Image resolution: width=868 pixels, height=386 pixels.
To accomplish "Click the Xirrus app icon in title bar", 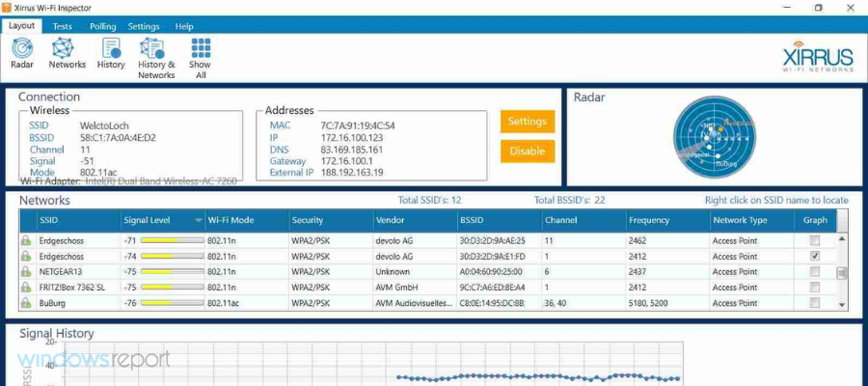I will coord(6,8).
